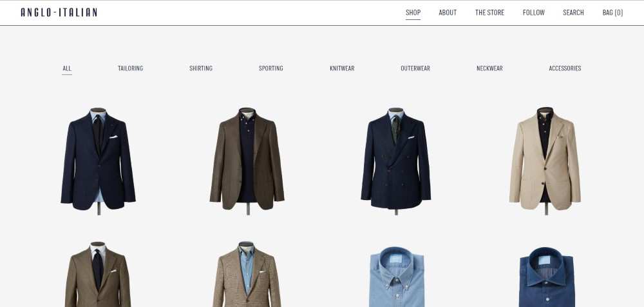The height and width of the screenshot is (307, 644).
Task: Go to the ABOUT page
Action: click(x=448, y=12)
